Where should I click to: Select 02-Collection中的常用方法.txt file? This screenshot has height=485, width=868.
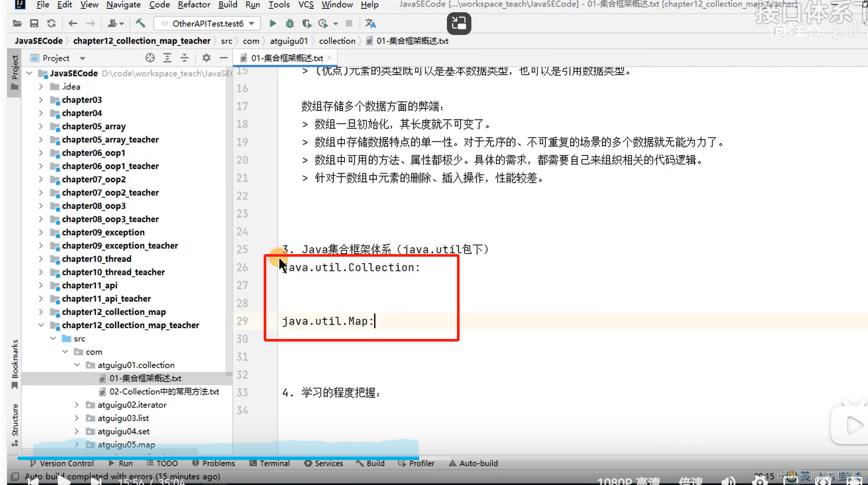[x=164, y=391]
